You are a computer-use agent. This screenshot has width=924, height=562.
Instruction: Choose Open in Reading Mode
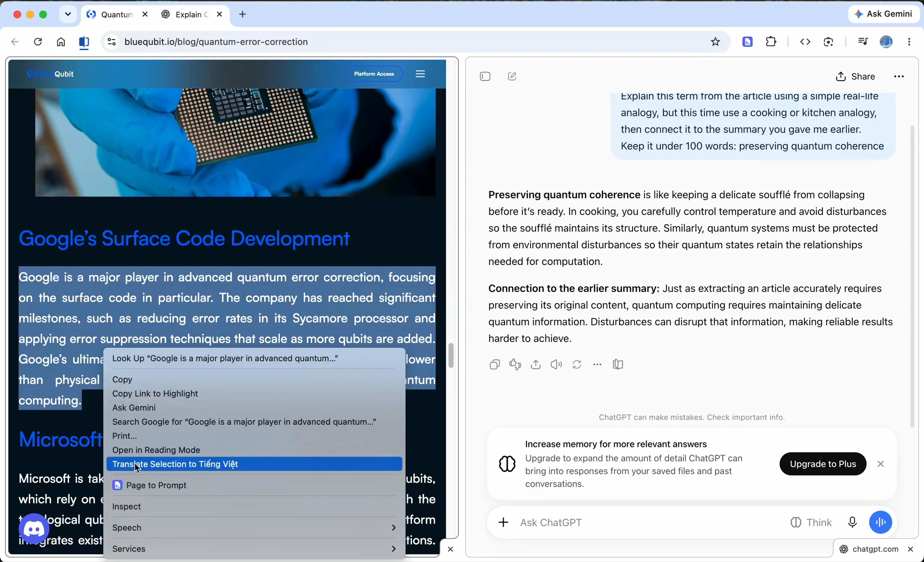[254, 450]
